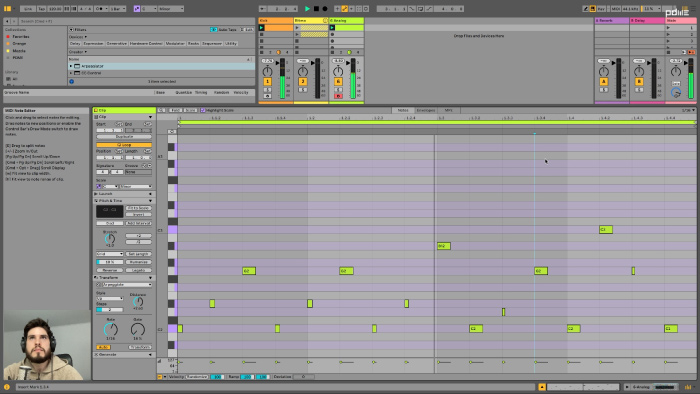Enable the Highlight Scale checkbox

pyautogui.click(x=203, y=110)
